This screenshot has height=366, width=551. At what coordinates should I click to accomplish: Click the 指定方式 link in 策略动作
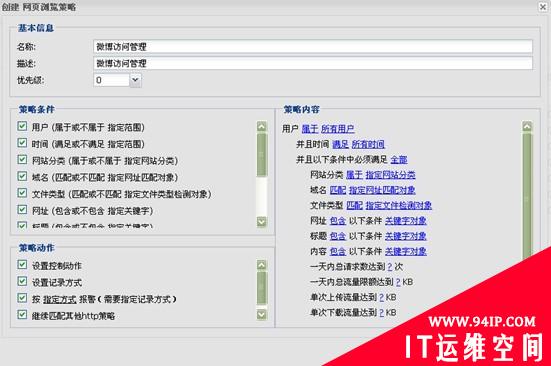pyautogui.click(x=59, y=299)
